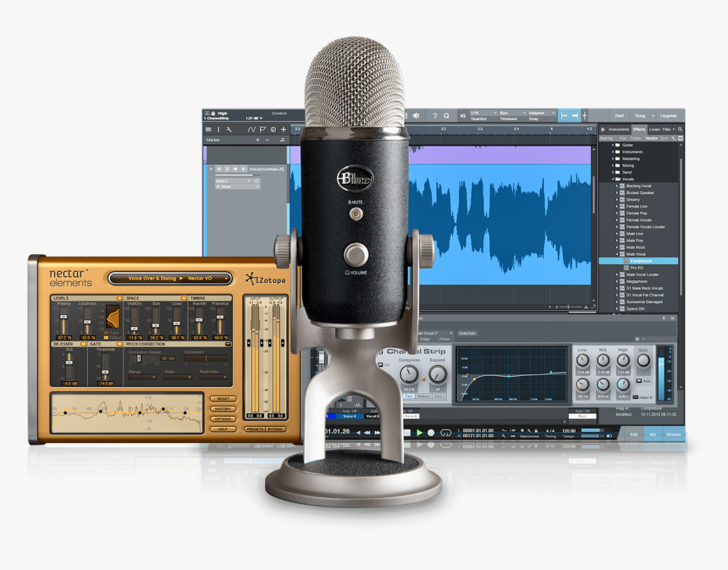Click the Sidechain button in plugin header
This screenshot has height=570, width=728.
point(467,333)
